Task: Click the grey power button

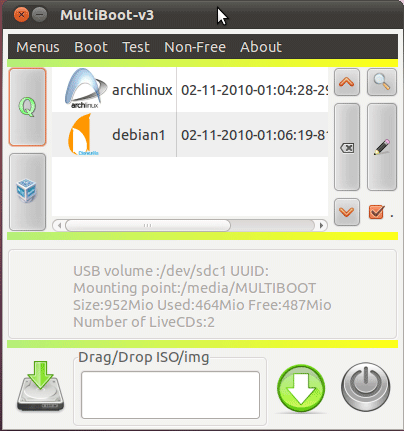Action: click(366, 387)
